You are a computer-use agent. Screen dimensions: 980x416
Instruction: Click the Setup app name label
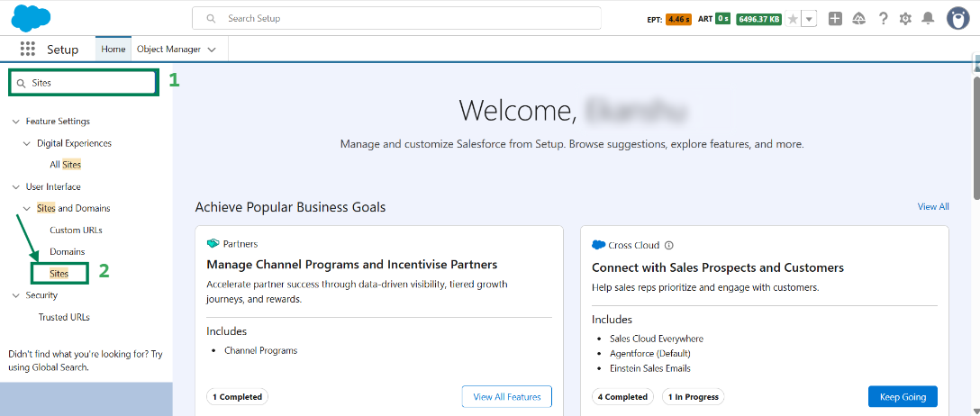click(62, 50)
